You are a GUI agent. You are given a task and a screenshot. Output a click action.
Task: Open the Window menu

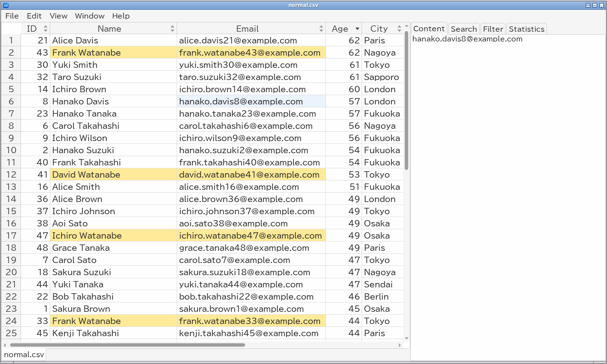[90, 16]
